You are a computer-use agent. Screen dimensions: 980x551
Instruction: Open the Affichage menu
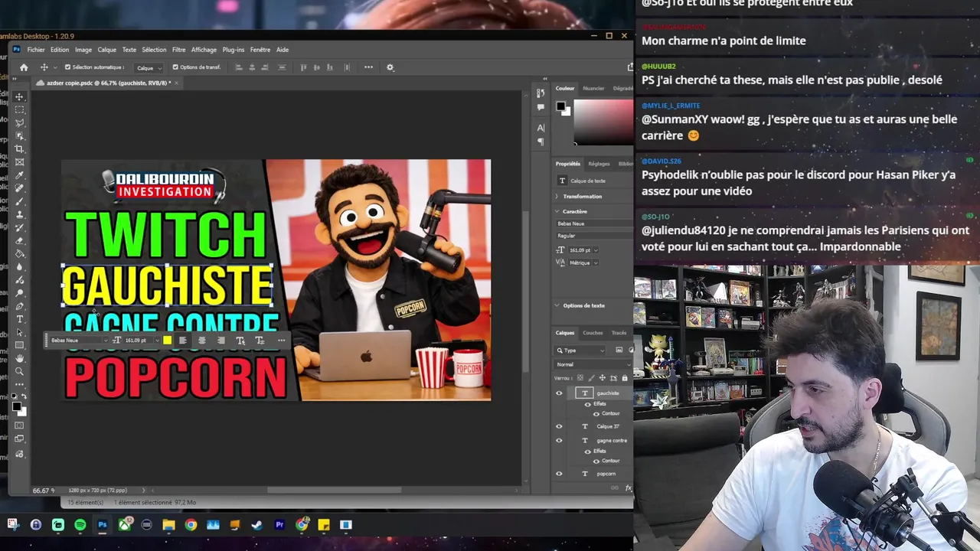pos(204,50)
